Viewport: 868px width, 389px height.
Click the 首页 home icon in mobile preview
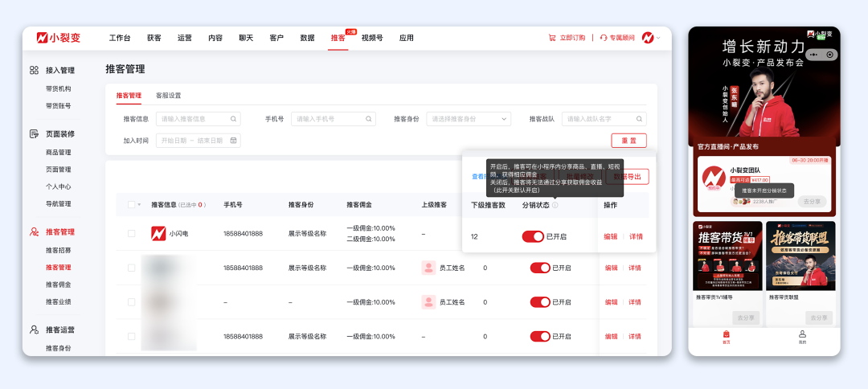[x=726, y=334]
